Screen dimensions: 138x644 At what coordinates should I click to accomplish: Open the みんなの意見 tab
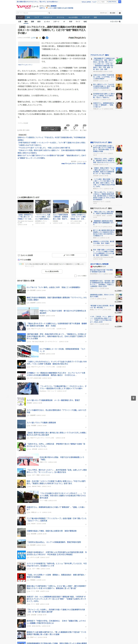[73, 17]
